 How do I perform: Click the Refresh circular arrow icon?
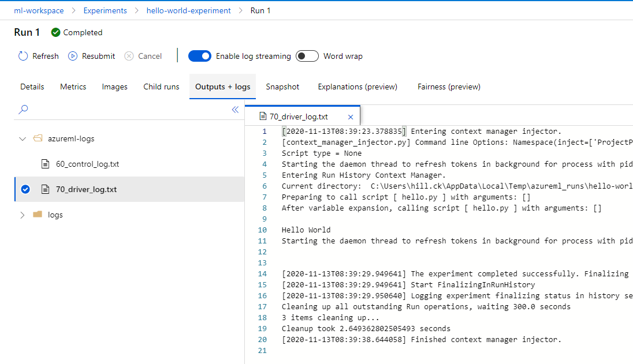[x=23, y=56]
